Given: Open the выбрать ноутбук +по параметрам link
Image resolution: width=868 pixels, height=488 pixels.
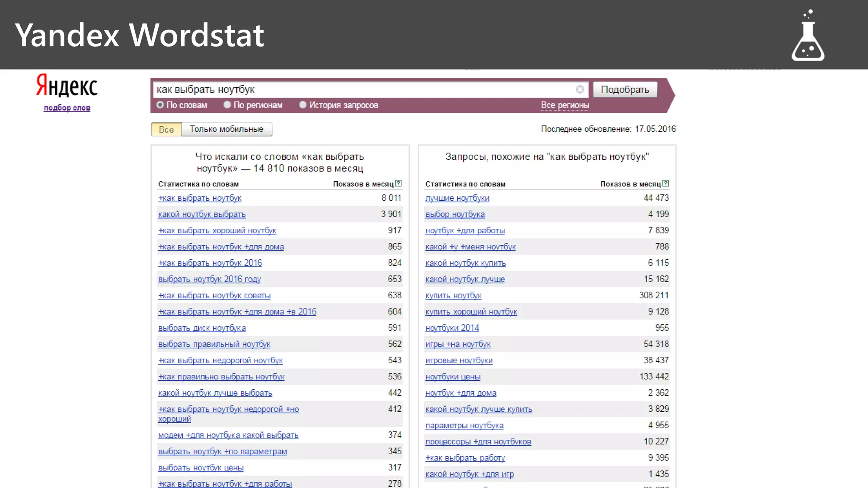Looking at the screenshot, I should tap(223, 452).
